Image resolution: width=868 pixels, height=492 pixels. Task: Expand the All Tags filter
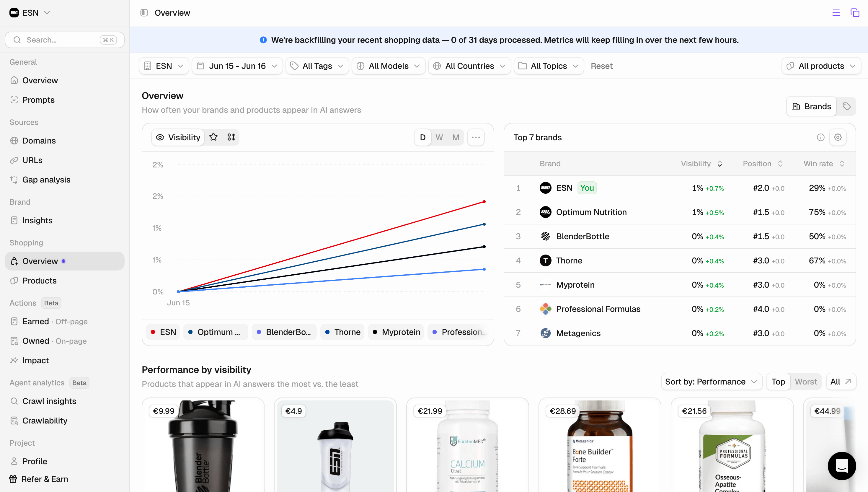(317, 66)
